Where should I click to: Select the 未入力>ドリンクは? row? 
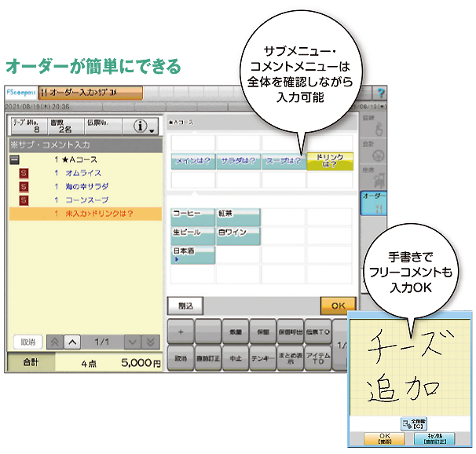click(86, 214)
